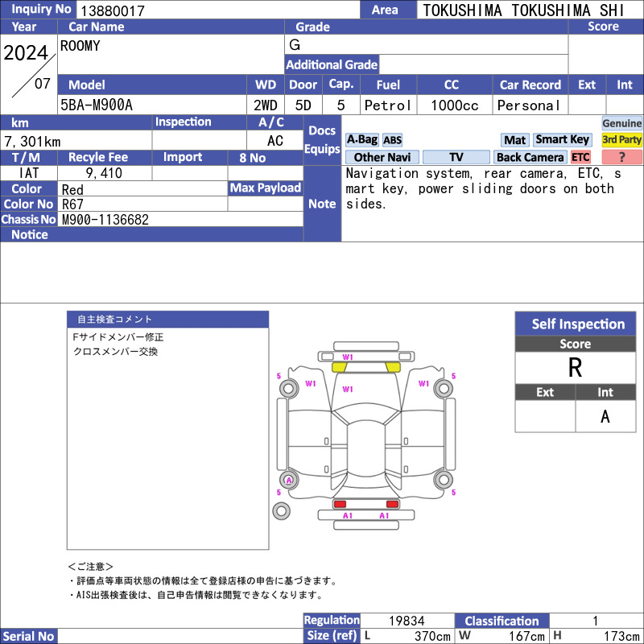This screenshot has width=644, height=644.
Task: Click the Personal car record value
Action: click(529, 105)
